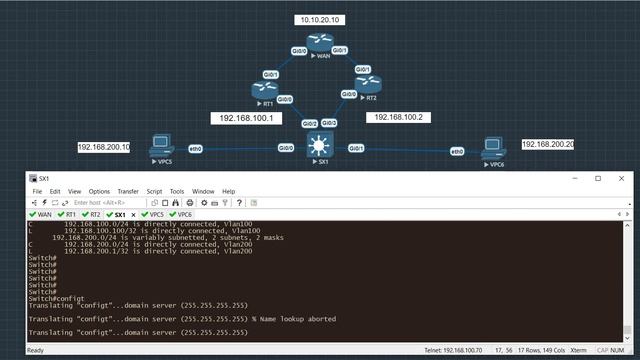Click the 'Switch#configt' terminal line
Screen dimensions: 640x360
click(x=56, y=299)
